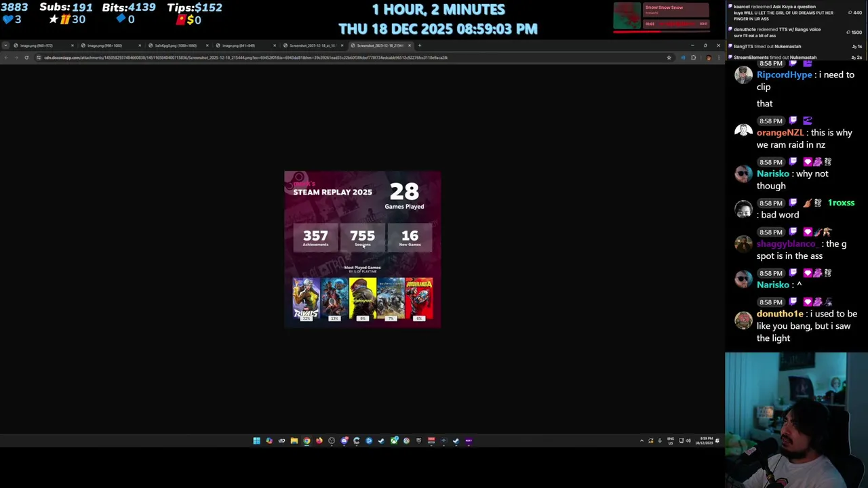The image size is (868, 488).
Task: Click the 16 New Games stat
Action: [410, 238]
